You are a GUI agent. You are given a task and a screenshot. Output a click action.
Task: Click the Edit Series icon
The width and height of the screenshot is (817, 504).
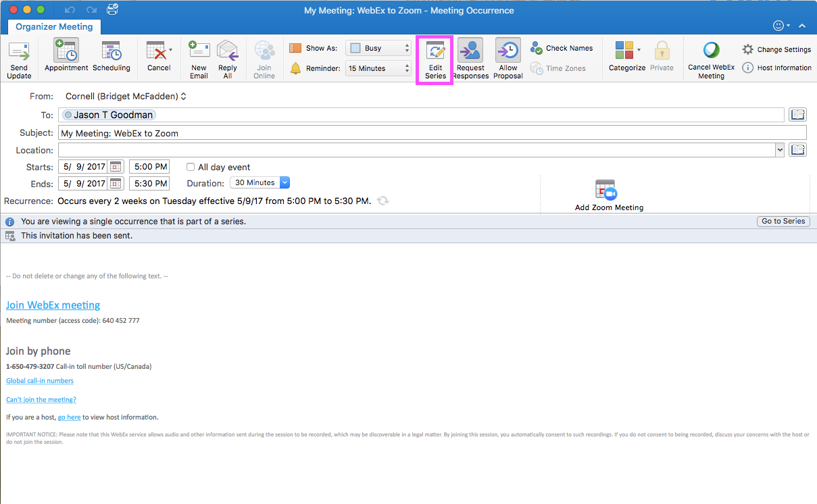[435, 51]
